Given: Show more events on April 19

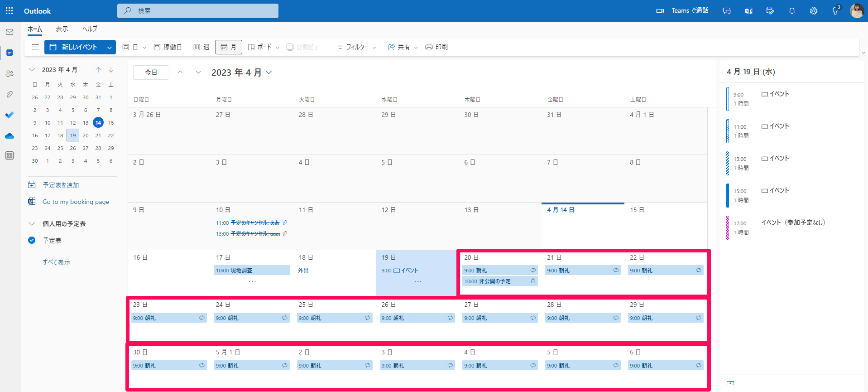Looking at the screenshot, I should coord(417,281).
